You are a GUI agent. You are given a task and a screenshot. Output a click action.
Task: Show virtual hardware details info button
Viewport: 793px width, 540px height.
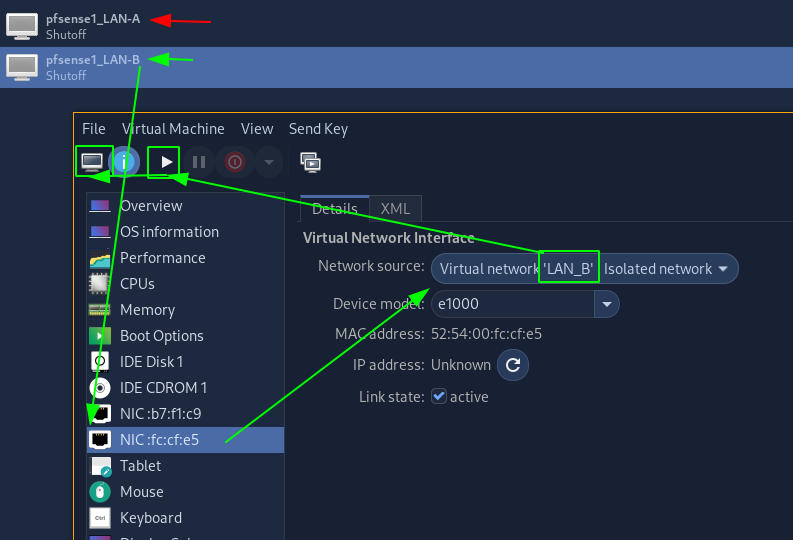coord(124,162)
